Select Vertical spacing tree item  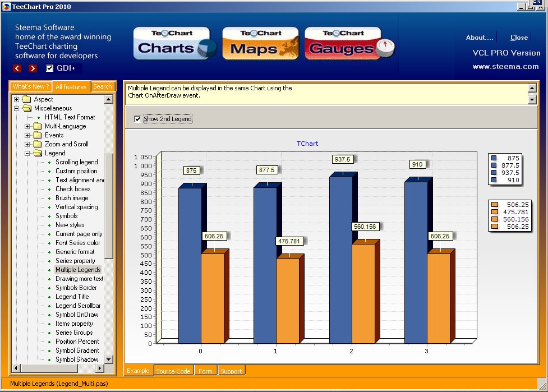76,207
